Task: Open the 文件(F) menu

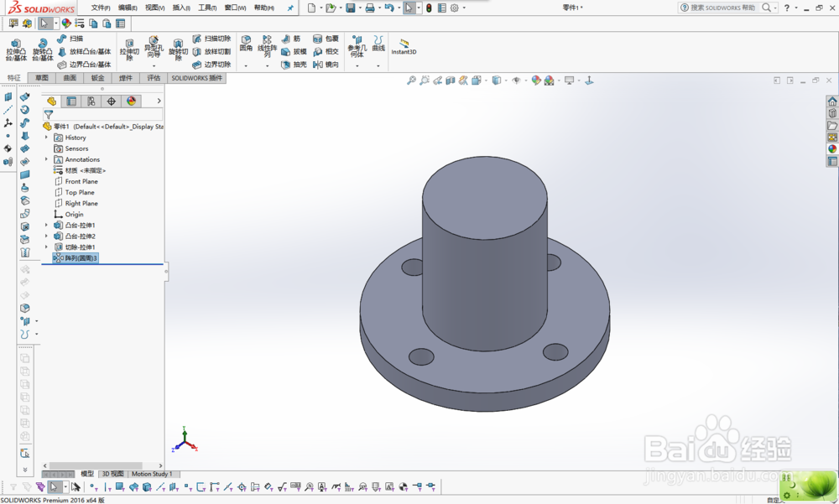Action: 101,8
